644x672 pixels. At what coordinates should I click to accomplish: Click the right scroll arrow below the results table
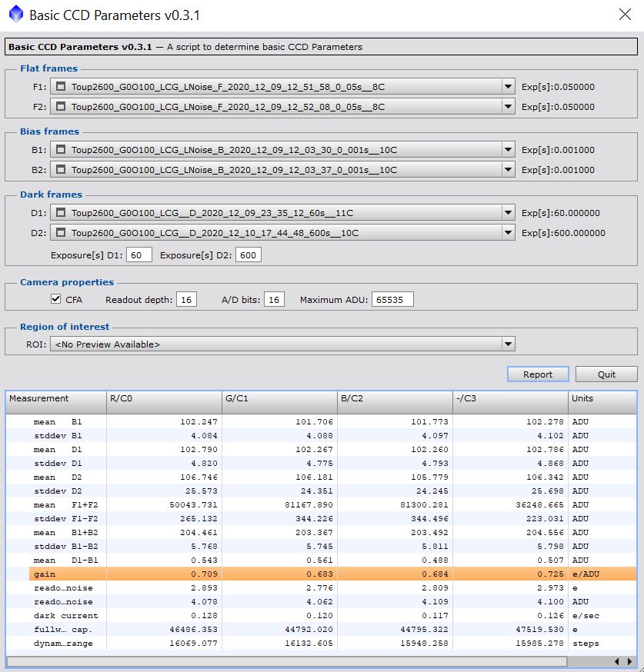click(629, 661)
